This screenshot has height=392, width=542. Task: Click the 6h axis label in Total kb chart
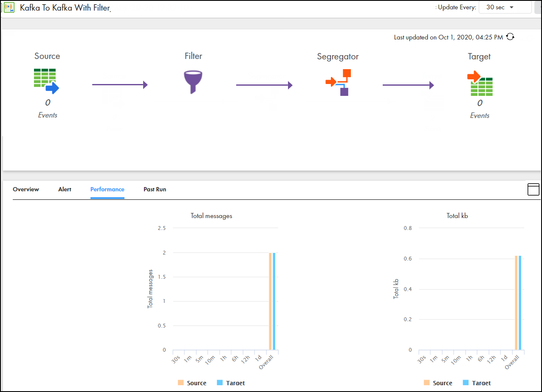click(482, 358)
